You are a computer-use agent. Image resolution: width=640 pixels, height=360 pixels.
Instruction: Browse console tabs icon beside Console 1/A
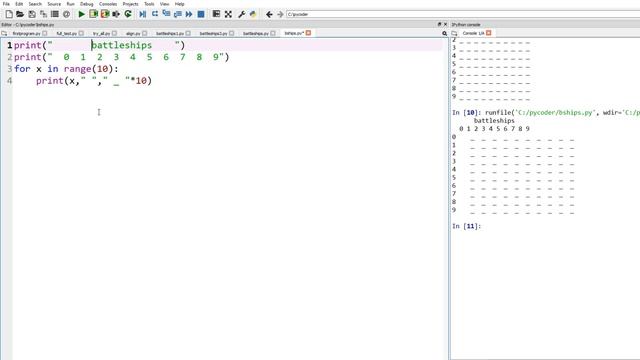(x=454, y=33)
